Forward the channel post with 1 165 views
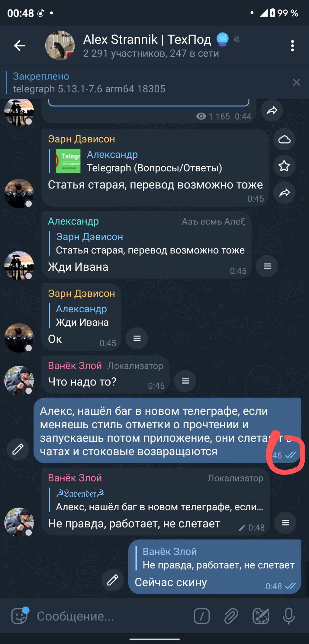 pos(272,110)
